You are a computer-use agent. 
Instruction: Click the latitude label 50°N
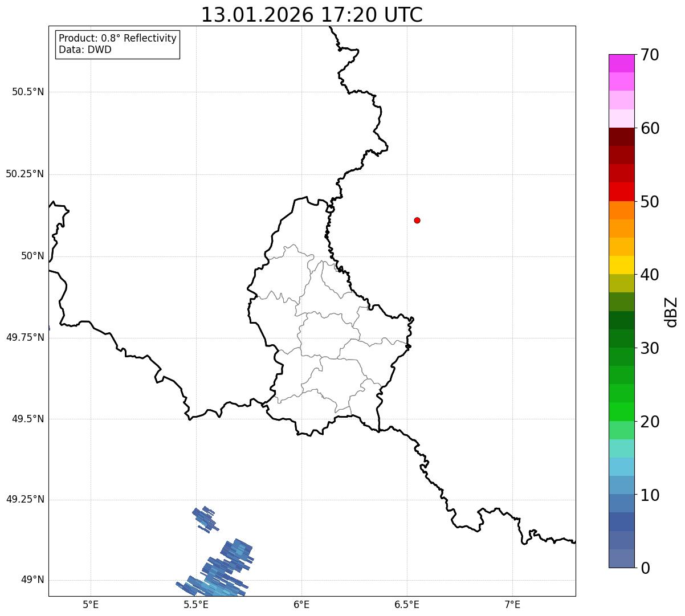(32, 256)
